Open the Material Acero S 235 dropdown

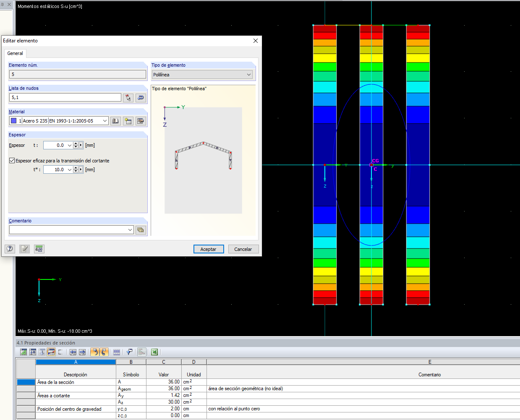(x=105, y=121)
